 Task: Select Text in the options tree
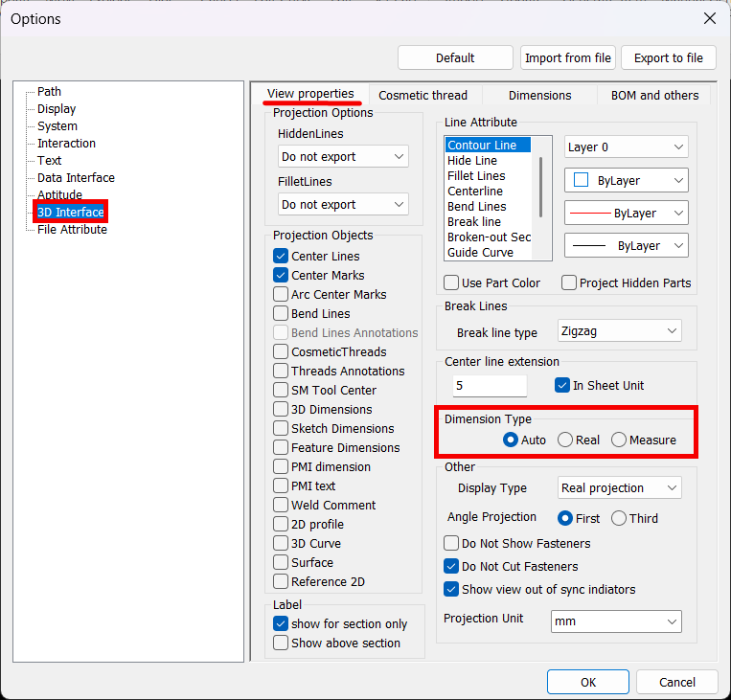49,160
